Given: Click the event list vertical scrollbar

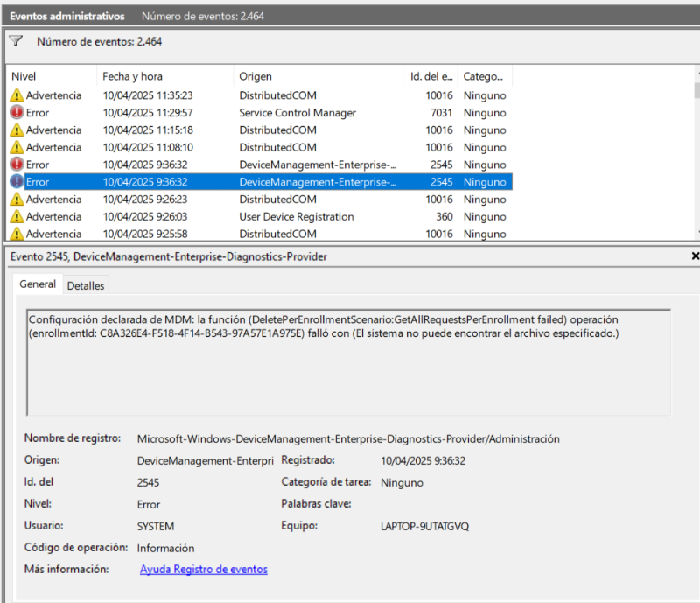Looking at the screenshot, I should click(x=696, y=152).
